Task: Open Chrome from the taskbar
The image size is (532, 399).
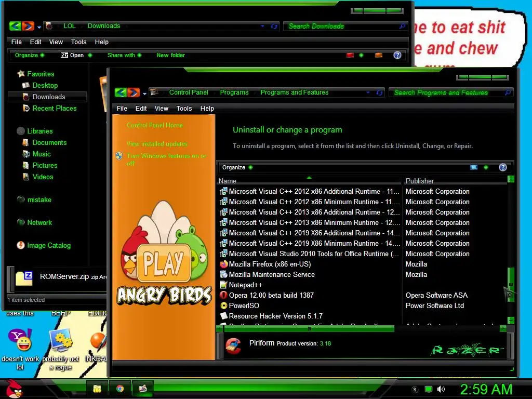Action: point(120,389)
